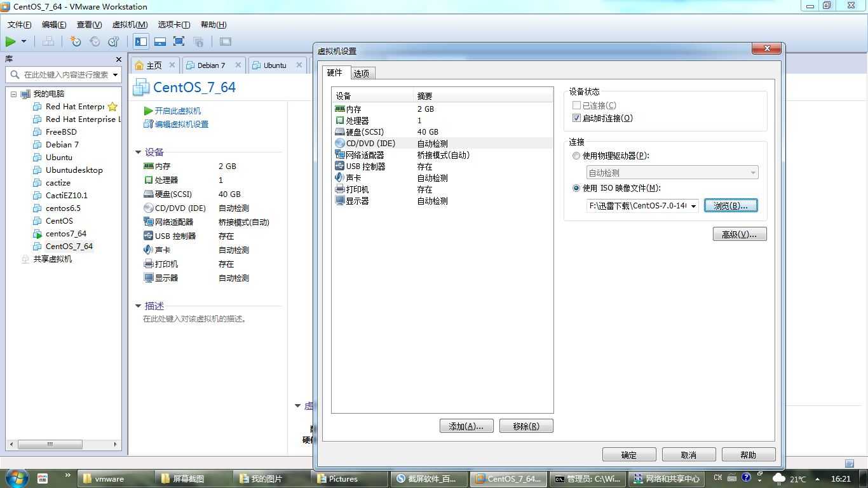Open 帮助 menu
868x488 pixels.
[x=214, y=25]
